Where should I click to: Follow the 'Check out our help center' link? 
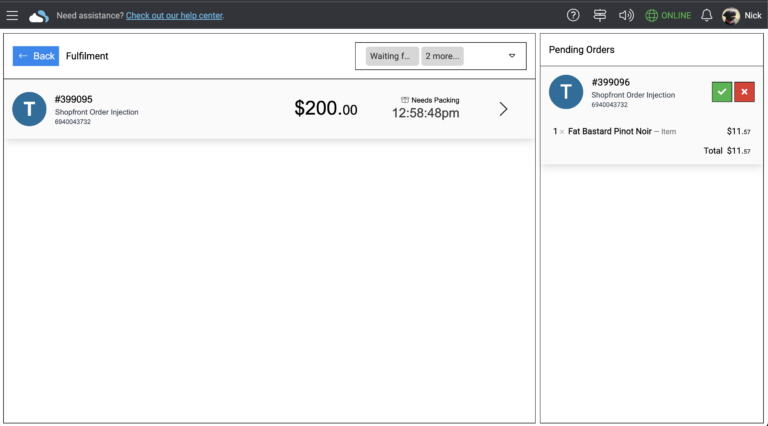(x=174, y=15)
